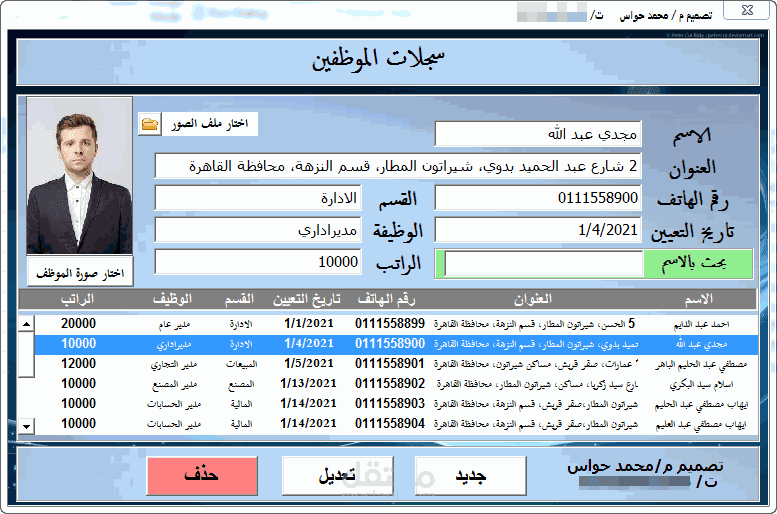777x514 pixels.
Task: Click the الراتب salary field 10000
Action: [258, 261]
